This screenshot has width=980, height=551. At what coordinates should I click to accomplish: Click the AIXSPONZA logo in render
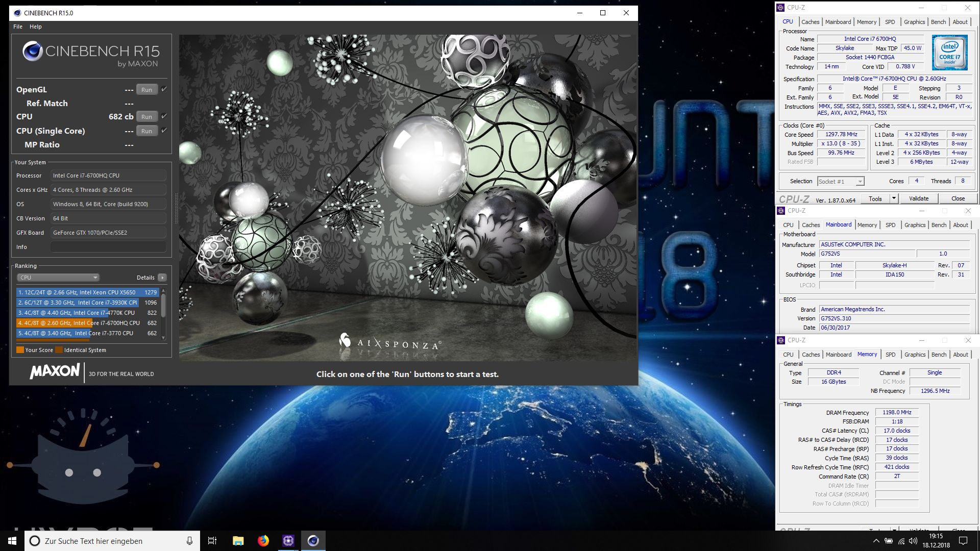tap(390, 342)
